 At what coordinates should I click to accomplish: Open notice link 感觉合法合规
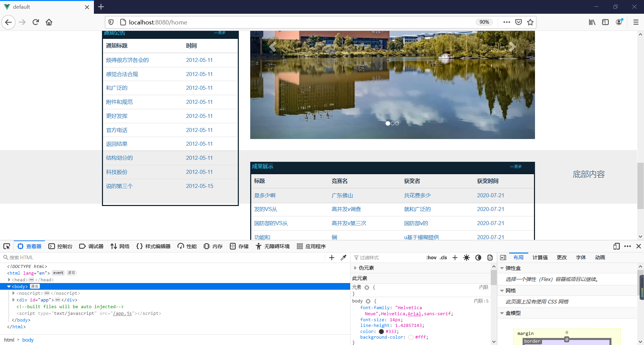coord(122,74)
